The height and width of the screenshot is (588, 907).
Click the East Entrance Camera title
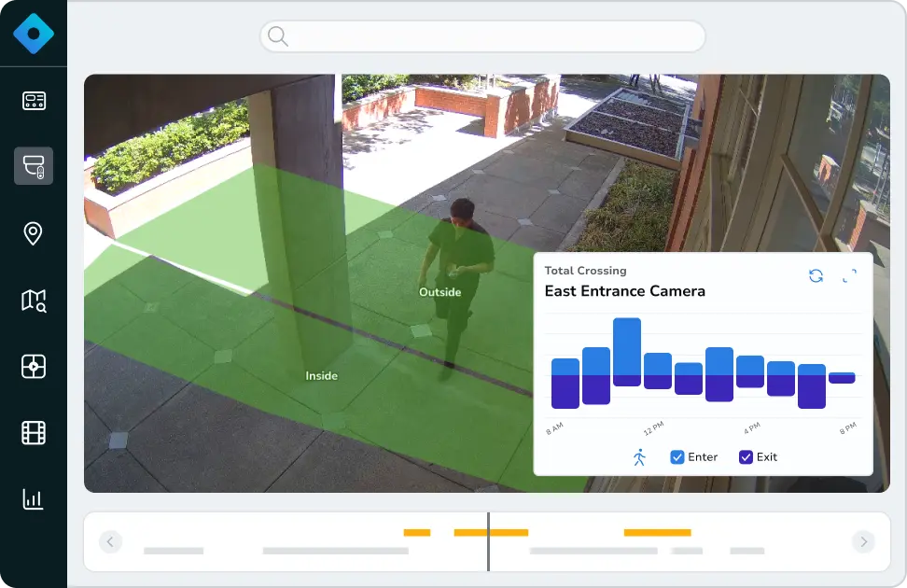[x=625, y=291]
